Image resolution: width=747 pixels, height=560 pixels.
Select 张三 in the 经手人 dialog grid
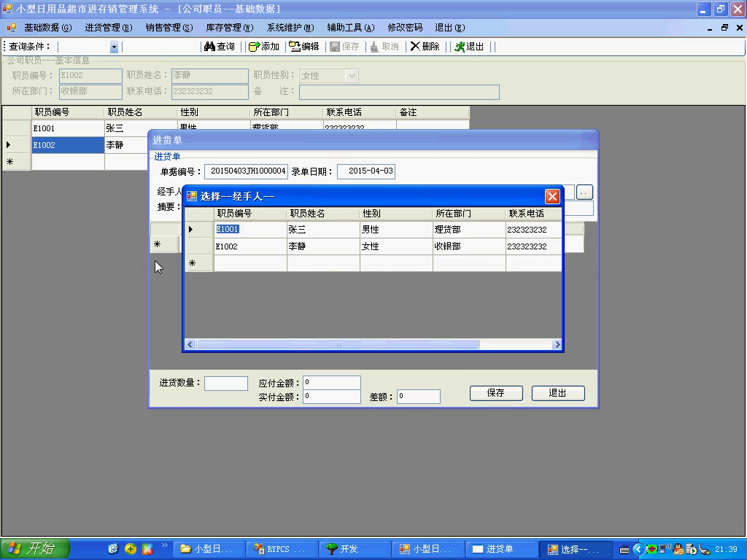323,230
